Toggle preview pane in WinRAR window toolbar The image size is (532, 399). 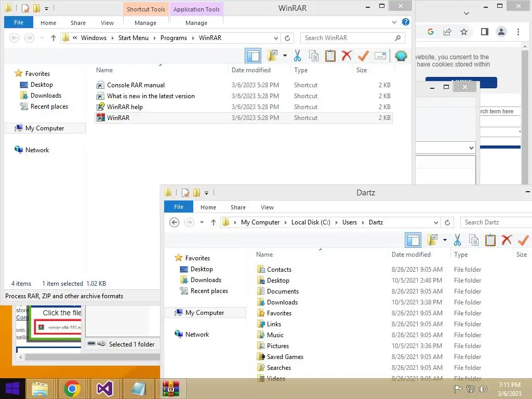253,56
